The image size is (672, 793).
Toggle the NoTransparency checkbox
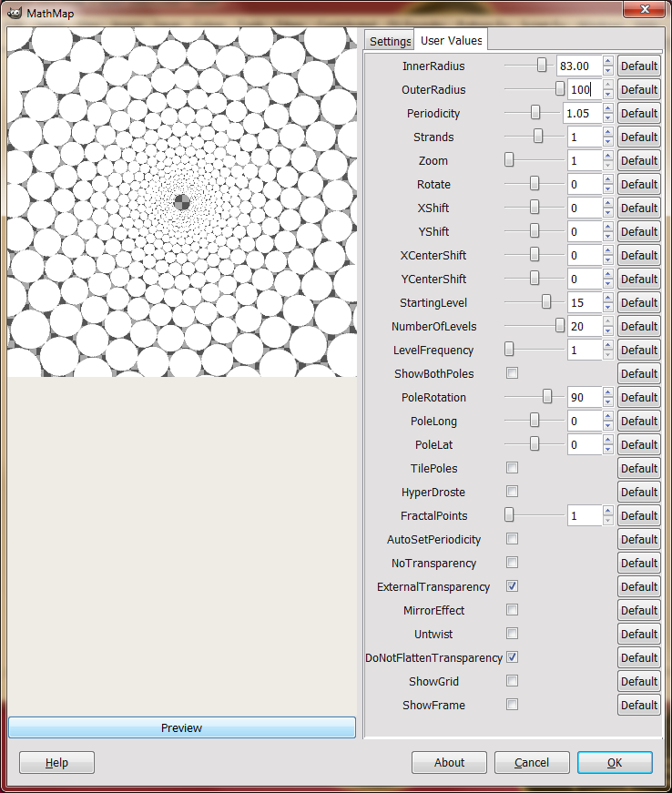tap(512, 563)
